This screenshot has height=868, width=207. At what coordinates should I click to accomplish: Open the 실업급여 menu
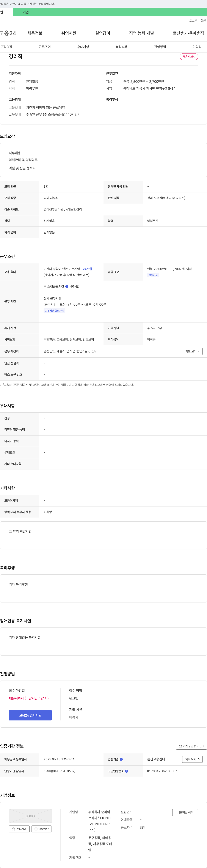[103, 33]
